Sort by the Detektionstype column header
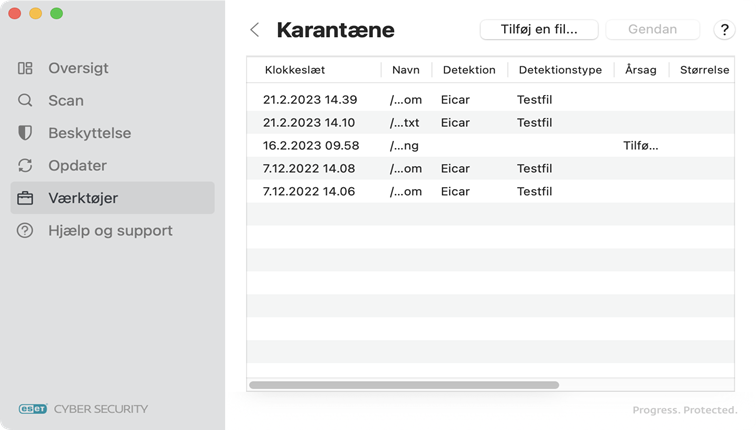Viewport: 756px width, 430px height. (x=560, y=70)
